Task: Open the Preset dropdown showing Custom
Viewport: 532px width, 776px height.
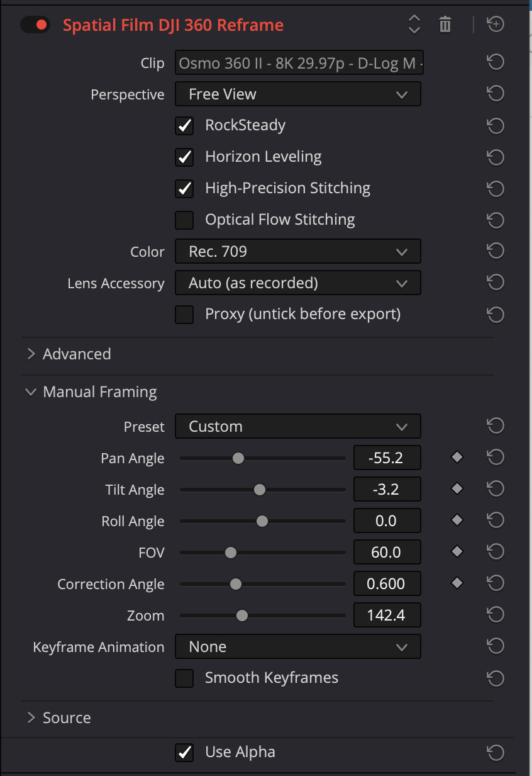Action: pos(297,426)
